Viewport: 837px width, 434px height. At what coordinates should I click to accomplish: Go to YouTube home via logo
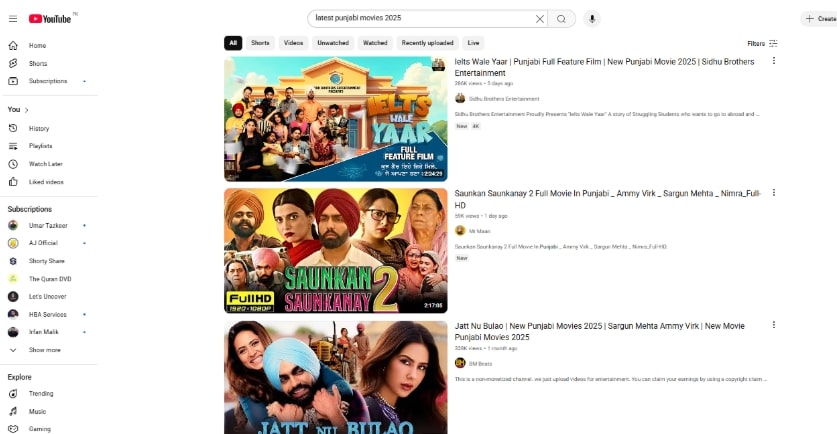pyautogui.click(x=50, y=19)
